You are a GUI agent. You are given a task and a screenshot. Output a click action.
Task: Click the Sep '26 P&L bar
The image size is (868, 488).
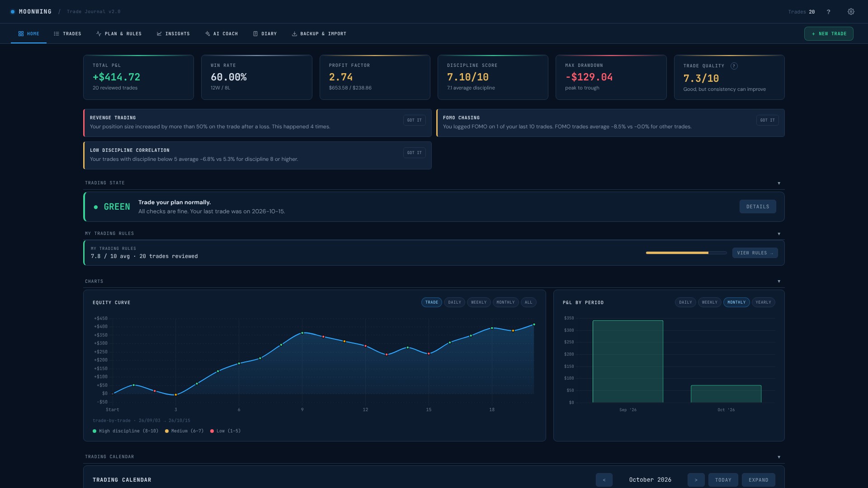[x=628, y=361]
